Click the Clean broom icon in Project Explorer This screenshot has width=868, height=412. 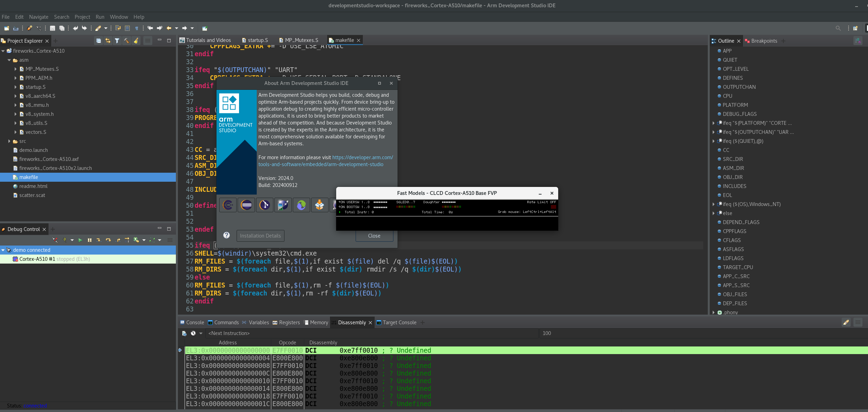(x=136, y=41)
